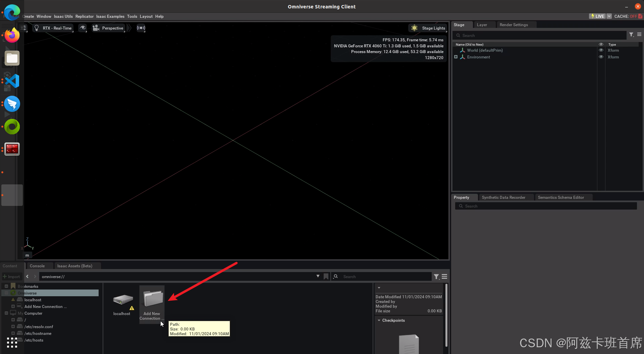Open Visual Studio Code from the dock
The height and width of the screenshot is (354, 644).
[12, 81]
